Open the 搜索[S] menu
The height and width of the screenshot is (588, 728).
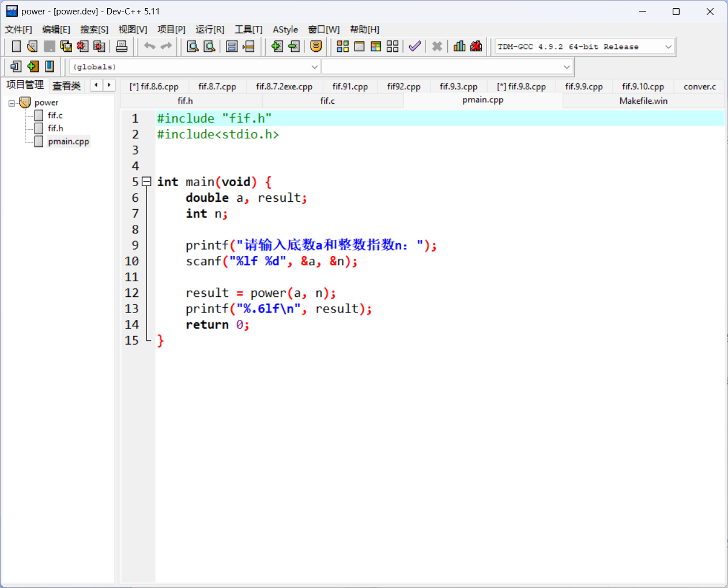94,29
